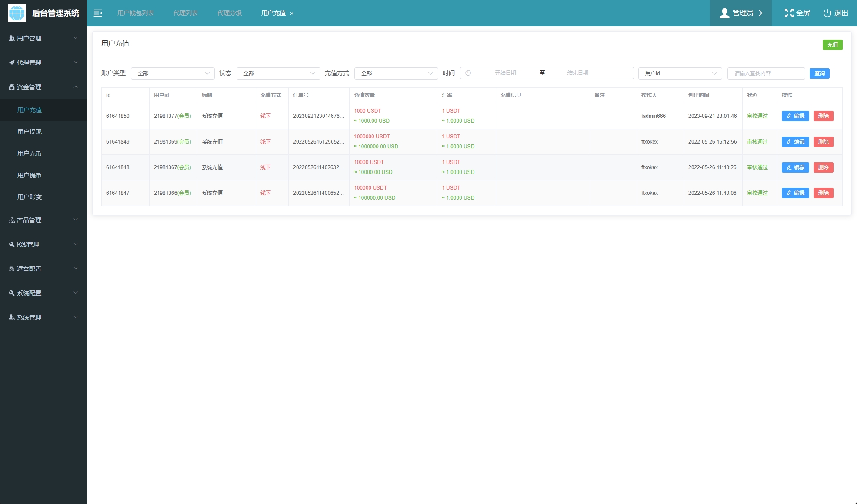Viewport: 857px width, 504px height.
Task: Click the administrator user avatar icon
Action: 724,13
